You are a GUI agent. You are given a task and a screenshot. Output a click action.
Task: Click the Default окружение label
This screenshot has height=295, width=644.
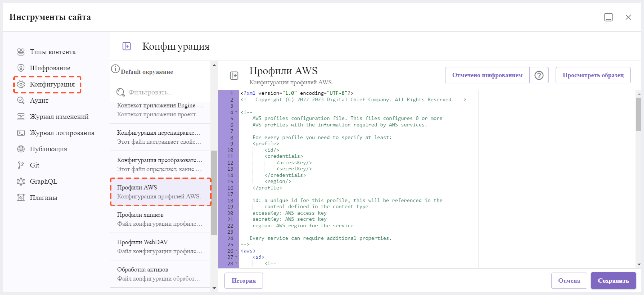147,72
